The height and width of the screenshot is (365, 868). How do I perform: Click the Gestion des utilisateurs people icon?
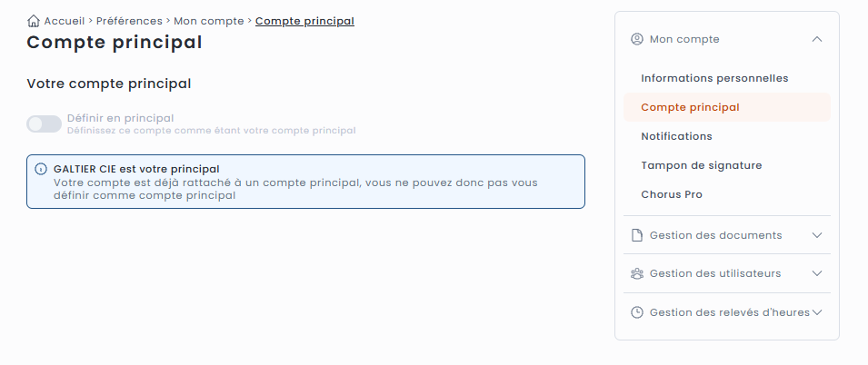click(637, 273)
